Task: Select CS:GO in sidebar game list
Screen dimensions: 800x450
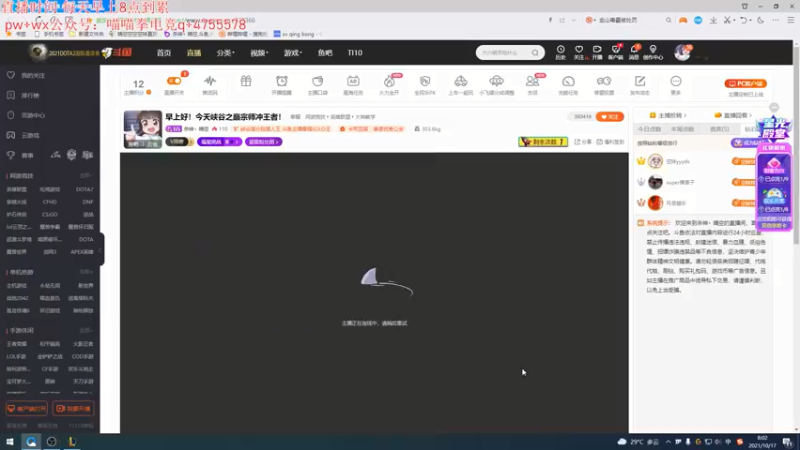Action: tap(49, 215)
